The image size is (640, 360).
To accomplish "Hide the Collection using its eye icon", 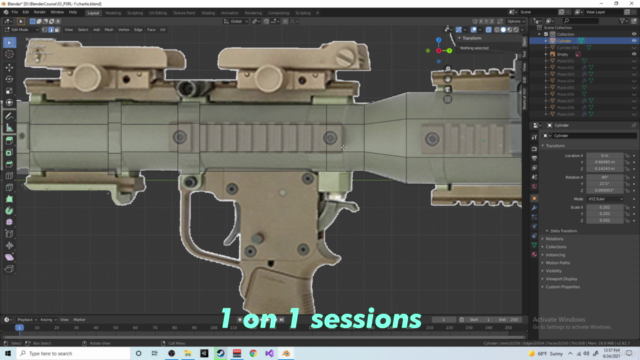I will (634, 34).
